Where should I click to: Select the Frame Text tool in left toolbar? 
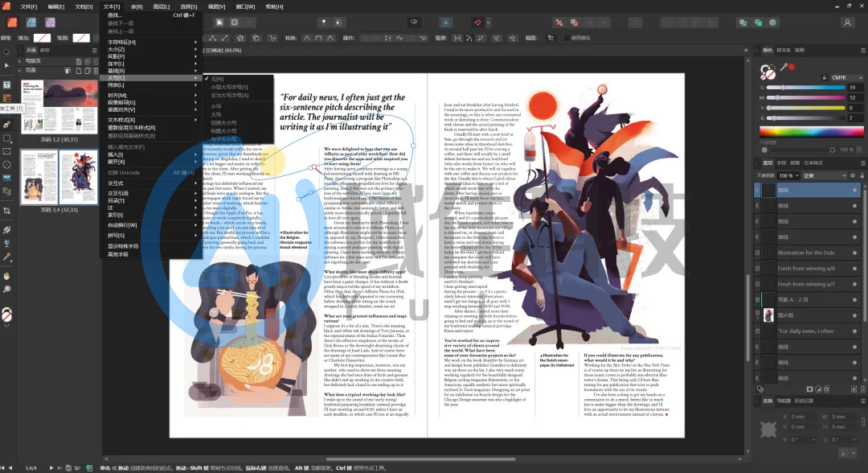[6, 84]
